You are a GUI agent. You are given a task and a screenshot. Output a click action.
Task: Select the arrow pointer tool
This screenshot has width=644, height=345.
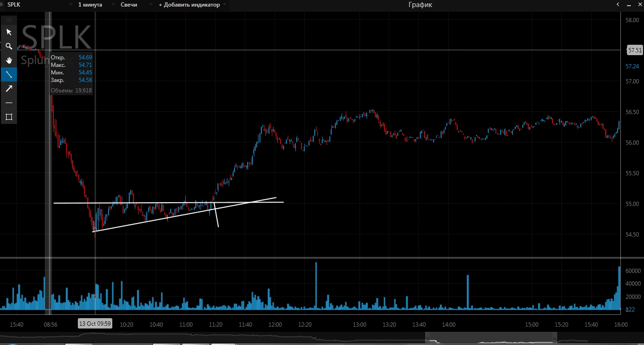click(x=8, y=32)
